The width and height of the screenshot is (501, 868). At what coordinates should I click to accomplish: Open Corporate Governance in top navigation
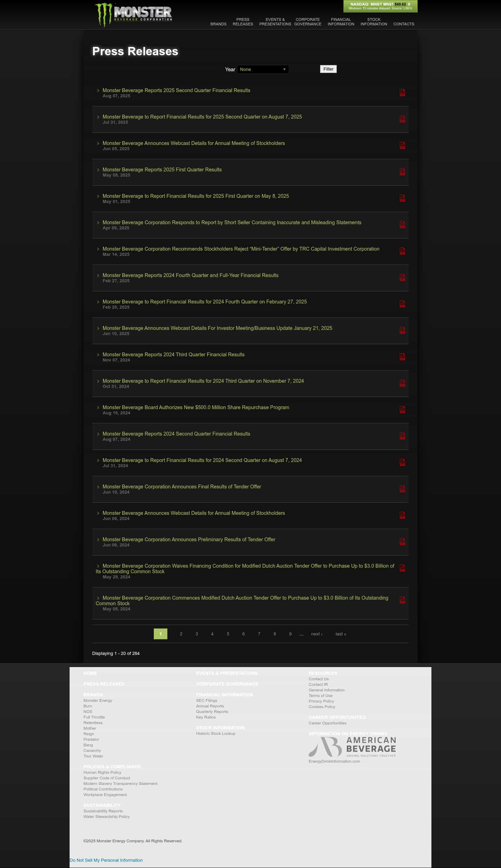(308, 22)
